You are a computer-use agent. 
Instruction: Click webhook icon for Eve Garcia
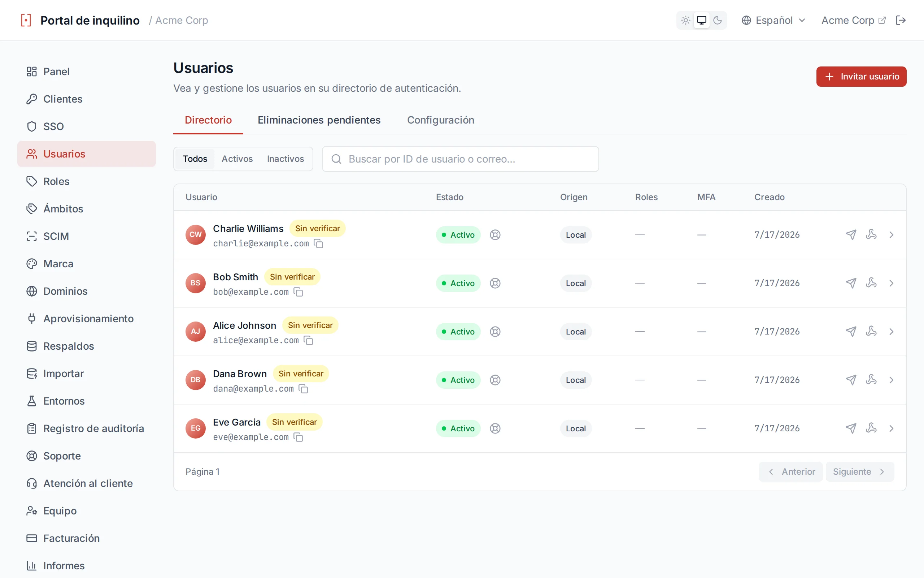pyautogui.click(x=871, y=428)
